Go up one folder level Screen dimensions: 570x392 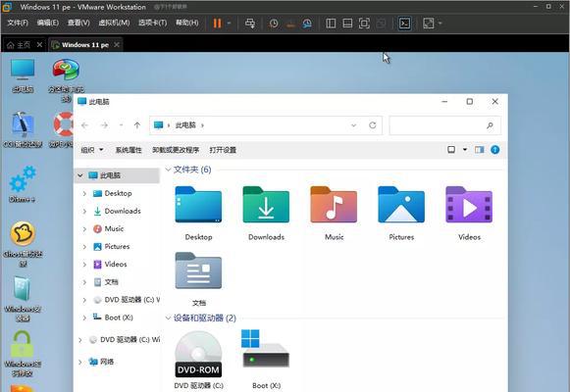[137, 125]
